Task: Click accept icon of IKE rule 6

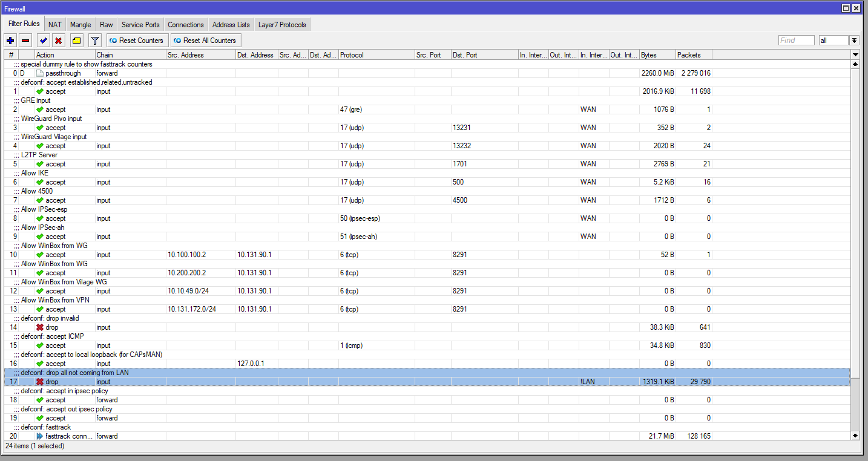Action: pyautogui.click(x=40, y=182)
